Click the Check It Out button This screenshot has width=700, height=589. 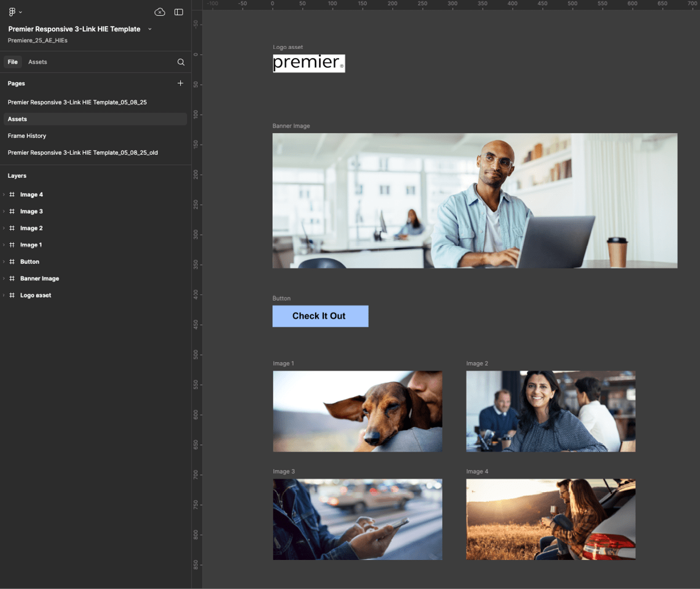[x=320, y=316]
